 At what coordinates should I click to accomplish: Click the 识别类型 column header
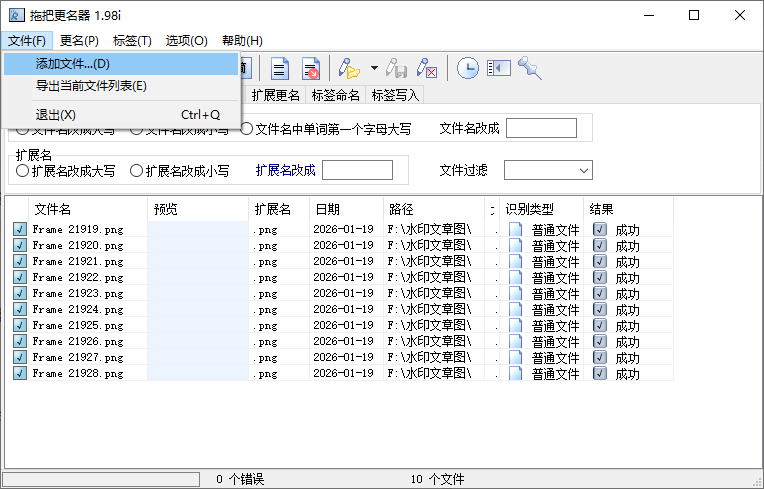(x=542, y=209)
